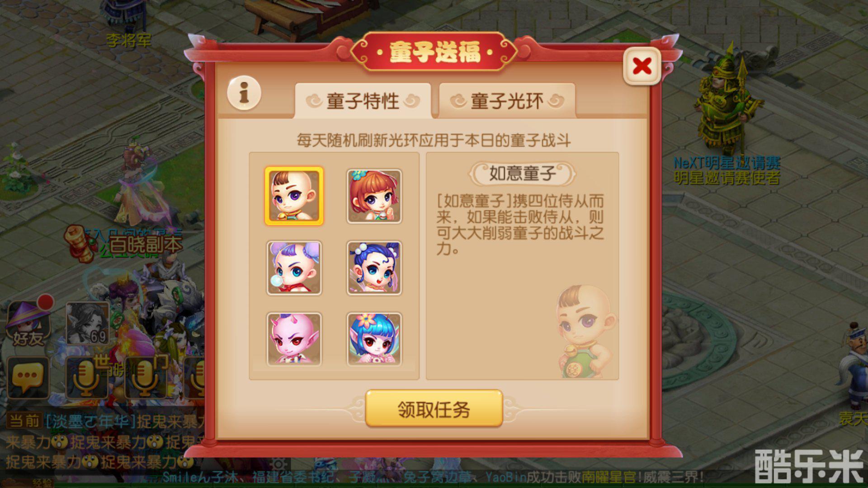Open the info icon in the dialog

click(x=244, y=93)
